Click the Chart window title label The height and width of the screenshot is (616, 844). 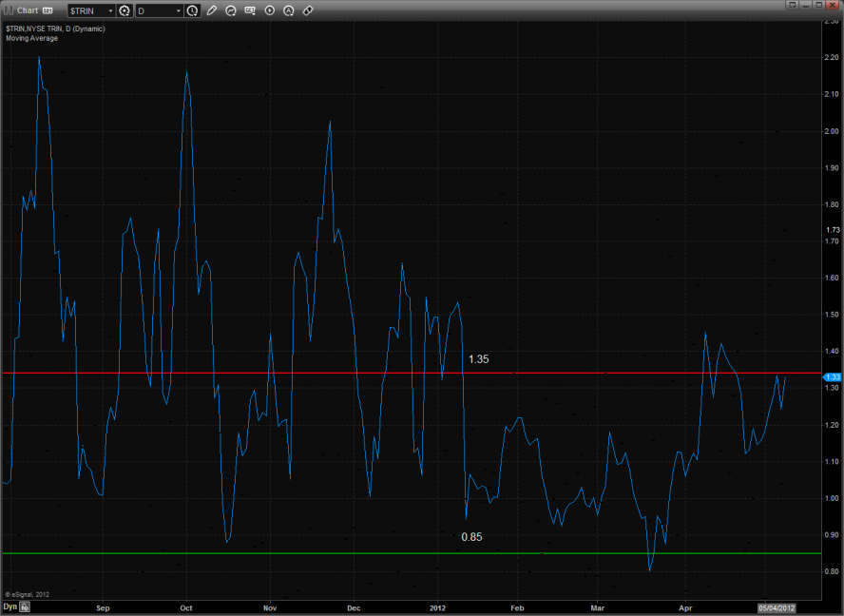coord(26,10)
